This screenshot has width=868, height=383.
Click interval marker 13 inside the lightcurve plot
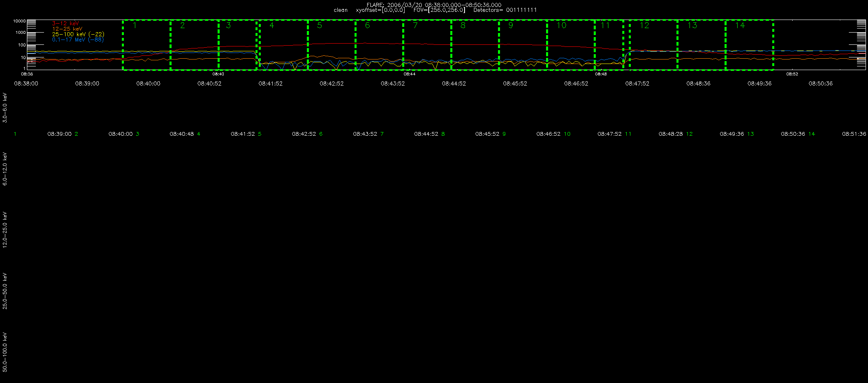692,25
